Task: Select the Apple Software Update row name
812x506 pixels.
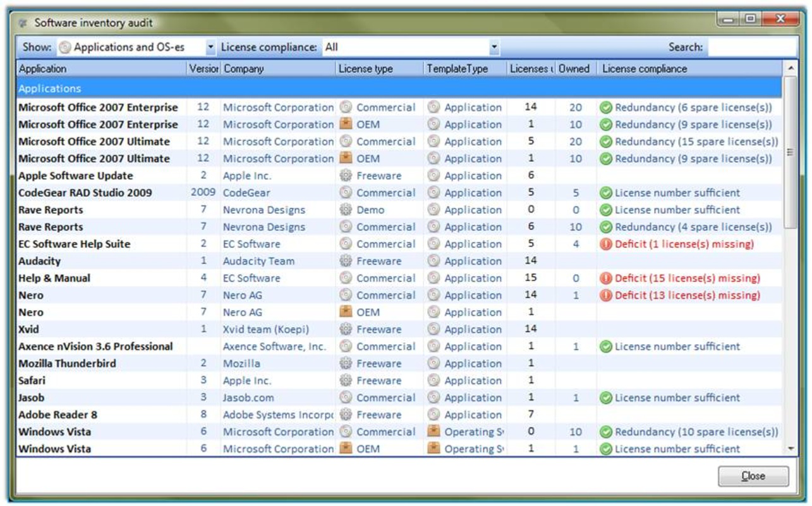Action: pos(76,176)
